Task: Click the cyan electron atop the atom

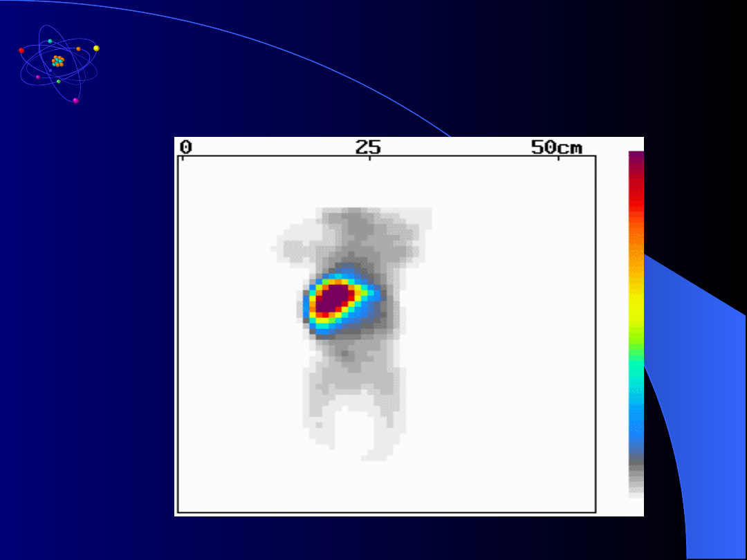Action: (x=50, y=41)
